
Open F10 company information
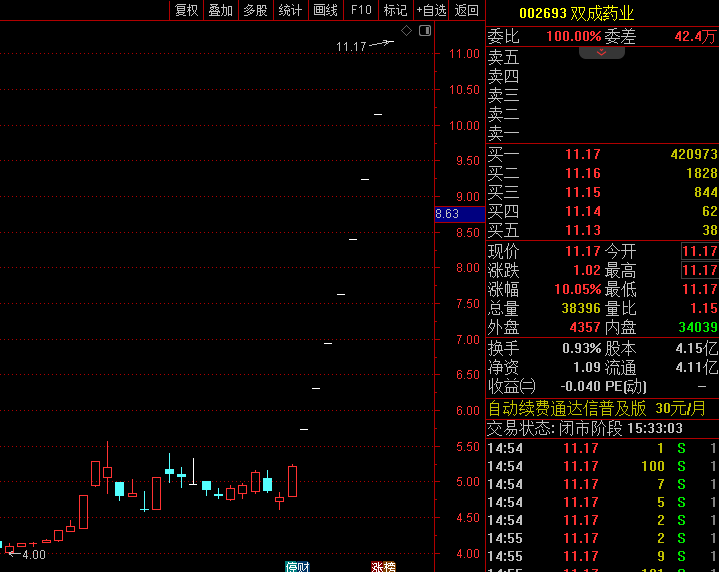click(361, 10)
